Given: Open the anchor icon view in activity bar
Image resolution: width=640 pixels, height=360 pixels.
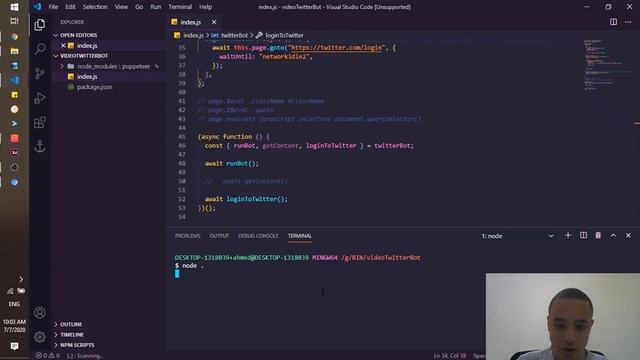Looking at the screenshot, I should pos(40,146).
